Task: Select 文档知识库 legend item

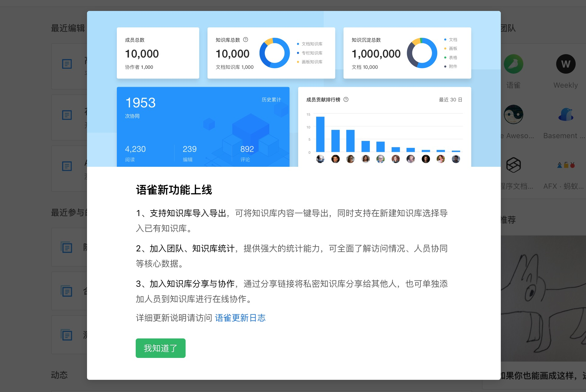Action: (312, 44)
